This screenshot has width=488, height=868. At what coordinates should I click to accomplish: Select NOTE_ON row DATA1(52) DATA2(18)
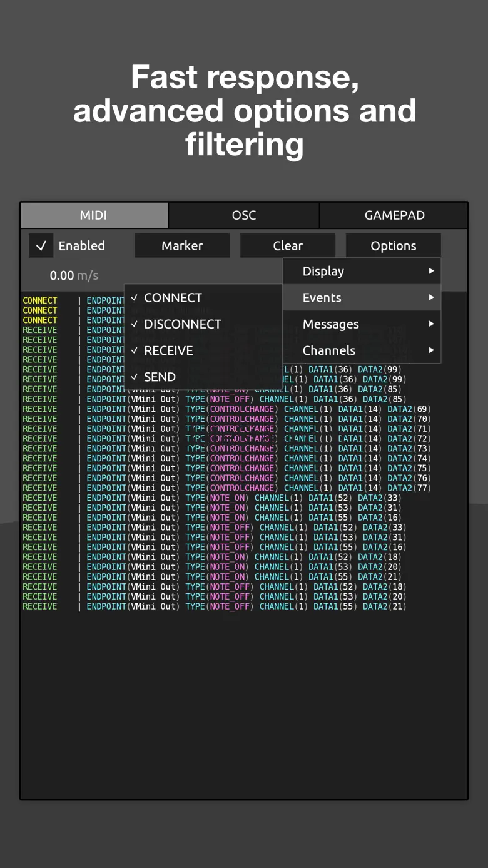tap(212, 557)
